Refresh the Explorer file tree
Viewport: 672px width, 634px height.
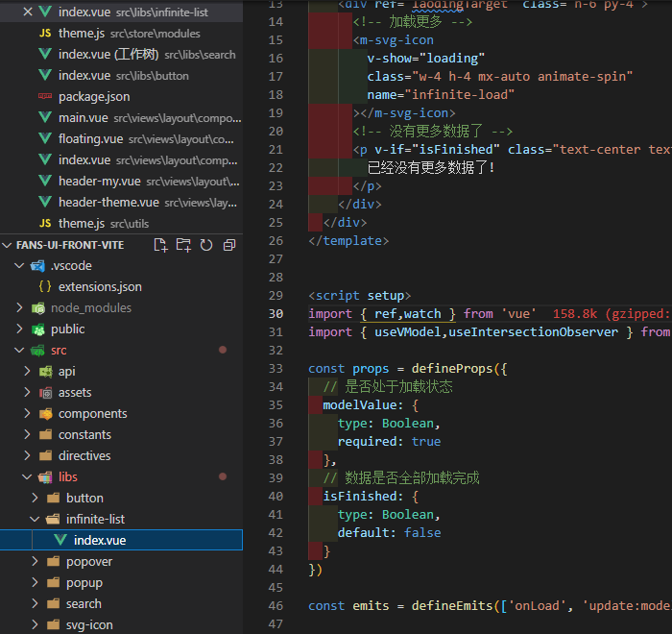206,245
